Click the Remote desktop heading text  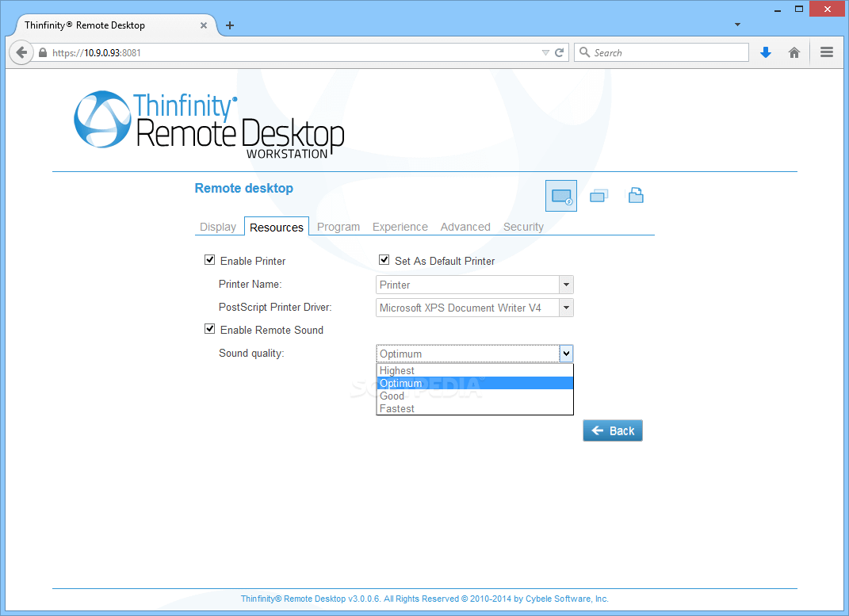pos(243,189)
